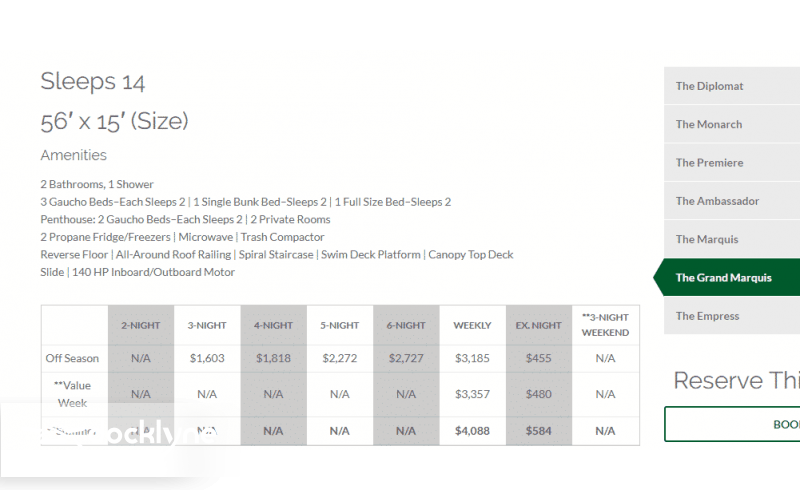Select The Monarch in sidebar
This screenshot has height=500, width=800.
(708, 124)
